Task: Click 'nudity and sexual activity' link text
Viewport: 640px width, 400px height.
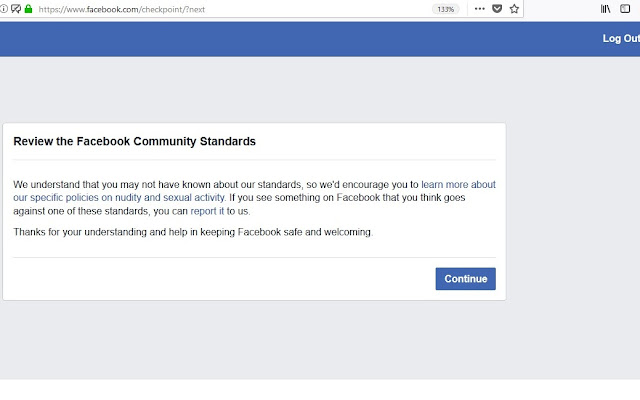Action: 169,198
